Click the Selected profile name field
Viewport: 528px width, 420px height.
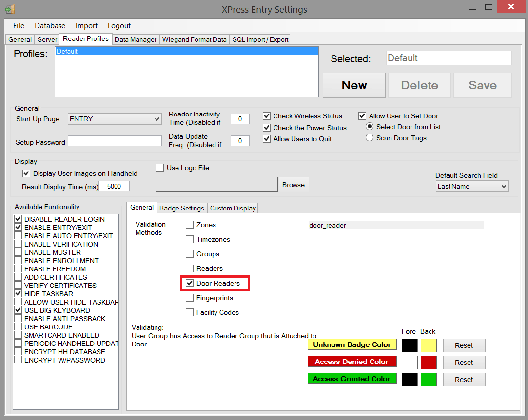coord(449,58)
